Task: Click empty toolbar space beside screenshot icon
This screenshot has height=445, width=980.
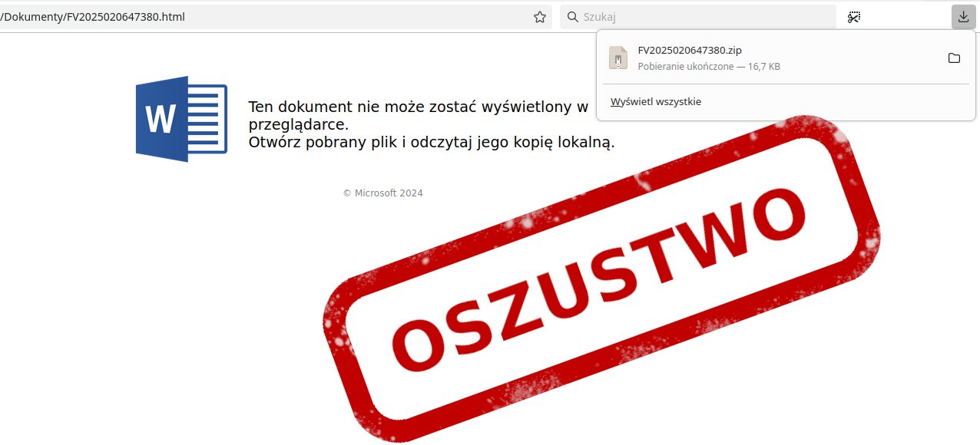Action: tap(906, 17)
